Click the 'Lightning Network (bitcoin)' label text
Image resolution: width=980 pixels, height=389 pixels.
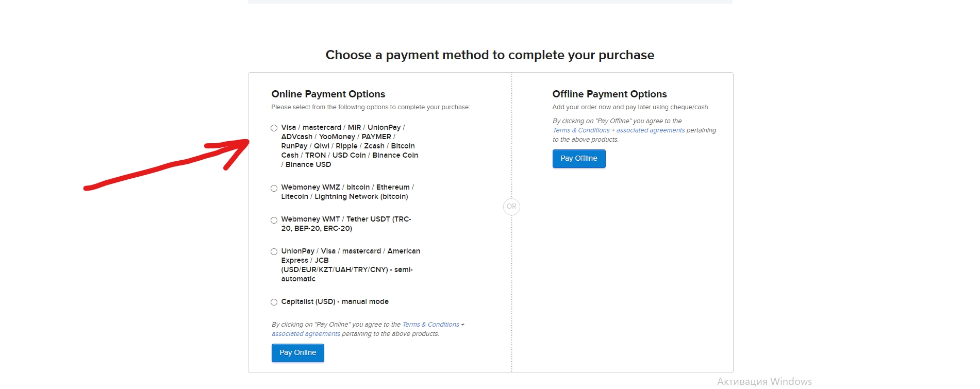coord(361,197)
